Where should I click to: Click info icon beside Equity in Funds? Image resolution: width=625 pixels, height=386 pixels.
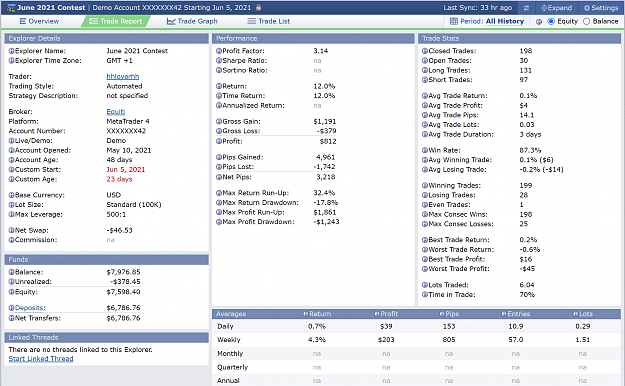point(12,292)
